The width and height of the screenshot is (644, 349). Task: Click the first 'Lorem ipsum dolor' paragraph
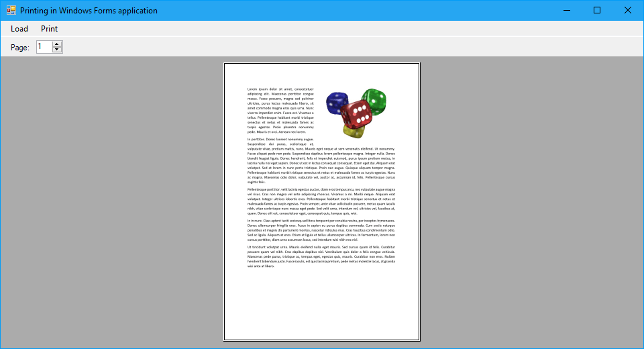tap(280, 111)
